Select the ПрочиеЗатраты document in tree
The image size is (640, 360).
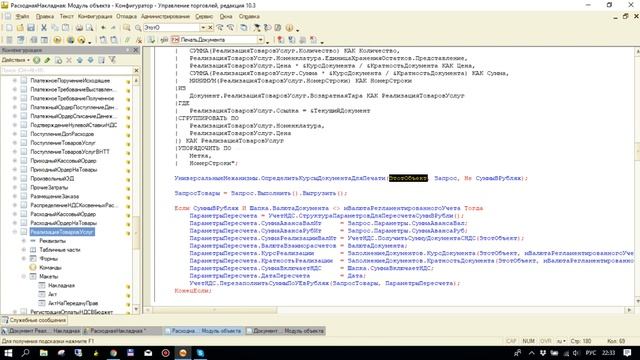tap(49, 187)
